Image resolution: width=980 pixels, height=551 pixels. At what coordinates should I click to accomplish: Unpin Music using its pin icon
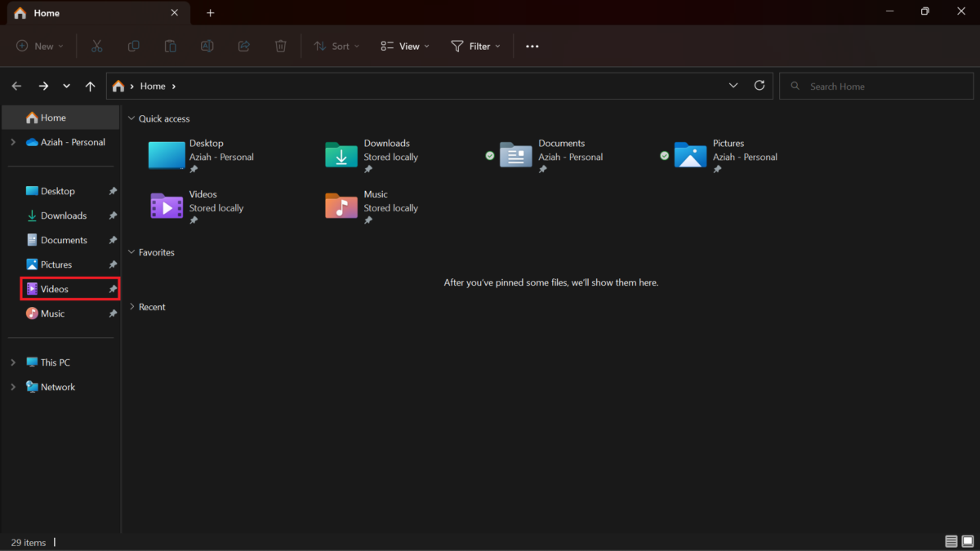click(x=113, y=313)
